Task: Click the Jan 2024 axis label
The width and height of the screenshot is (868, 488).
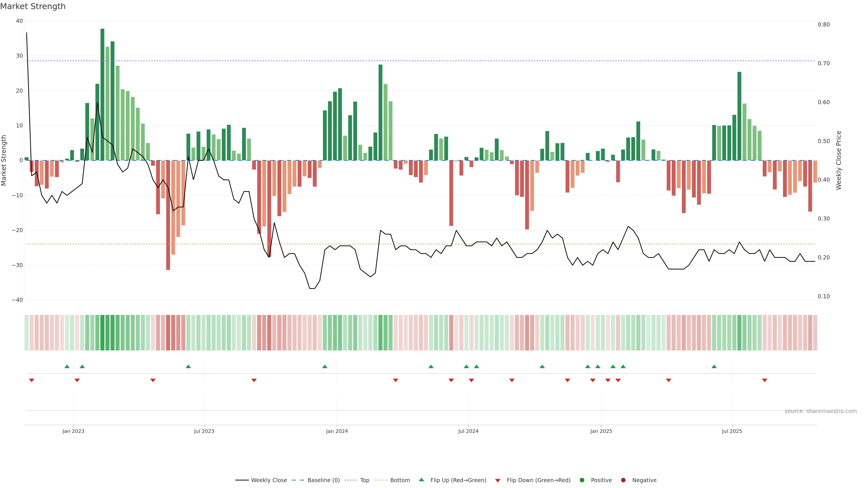Action: (337, 431)
